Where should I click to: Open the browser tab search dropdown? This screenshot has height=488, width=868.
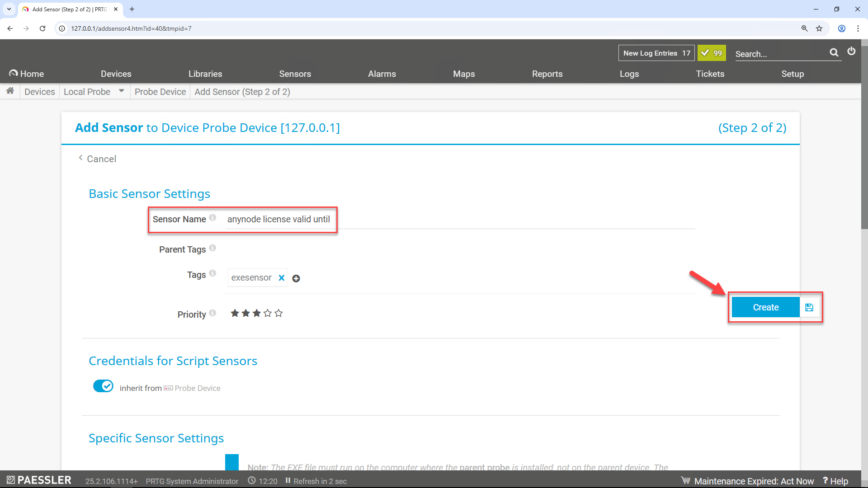coord(9,9)
